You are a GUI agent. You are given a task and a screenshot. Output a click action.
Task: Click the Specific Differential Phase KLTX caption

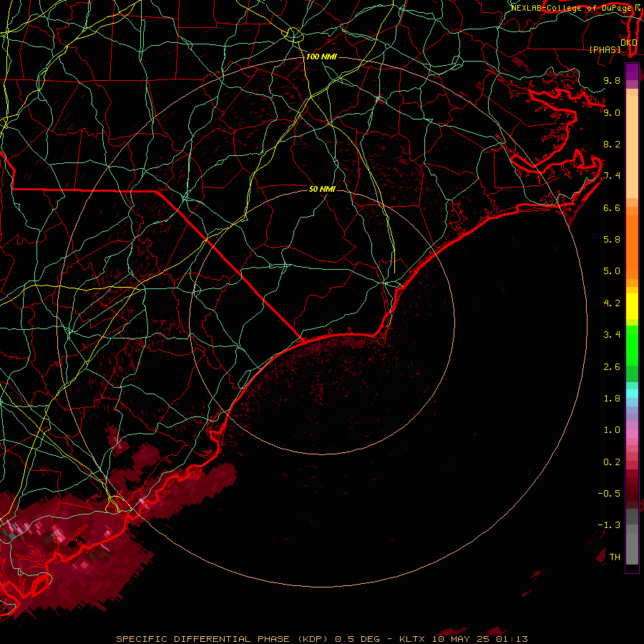point(322,639)
